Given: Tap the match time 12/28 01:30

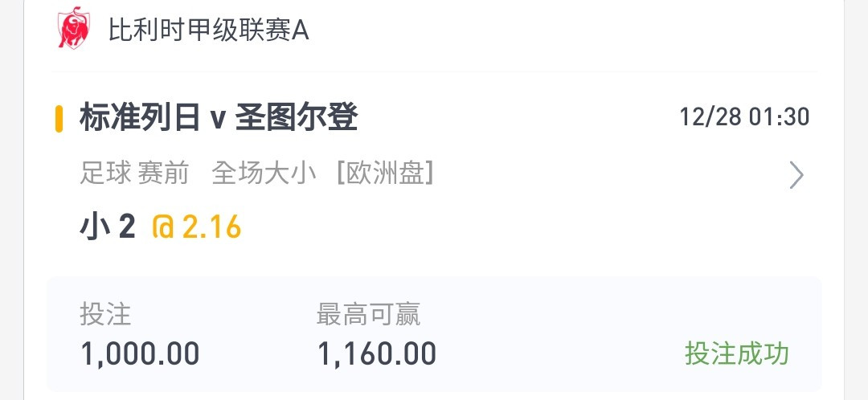Looking at the screenshot, I should 744,117.
